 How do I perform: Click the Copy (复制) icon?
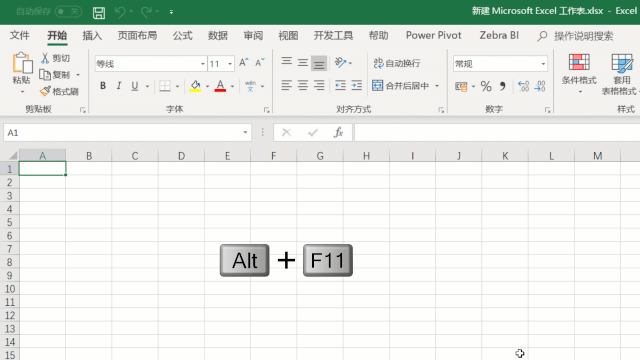[x=45, y=75]
